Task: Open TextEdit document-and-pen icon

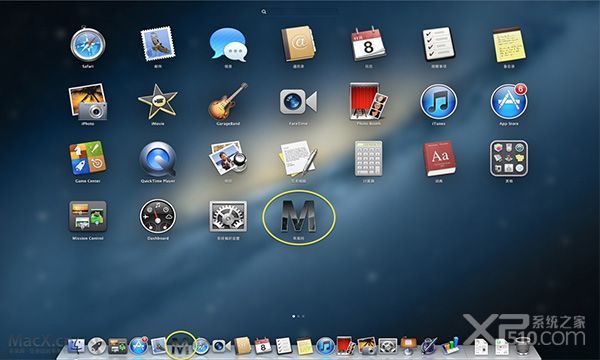Action: (x=298, y=158)
